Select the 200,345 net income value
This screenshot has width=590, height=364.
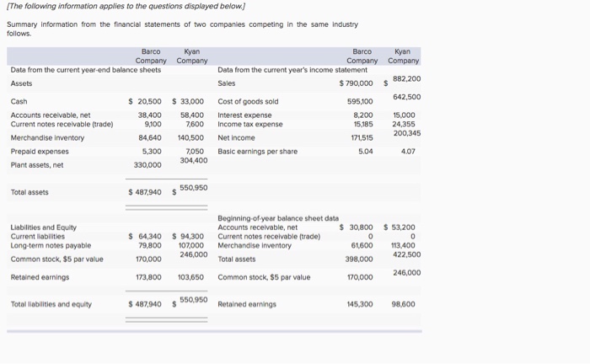point(407,133)
